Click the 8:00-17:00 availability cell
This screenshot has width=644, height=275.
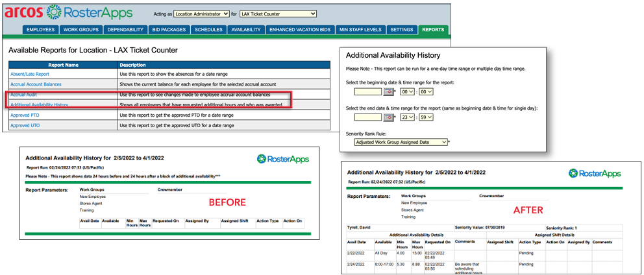384,264
